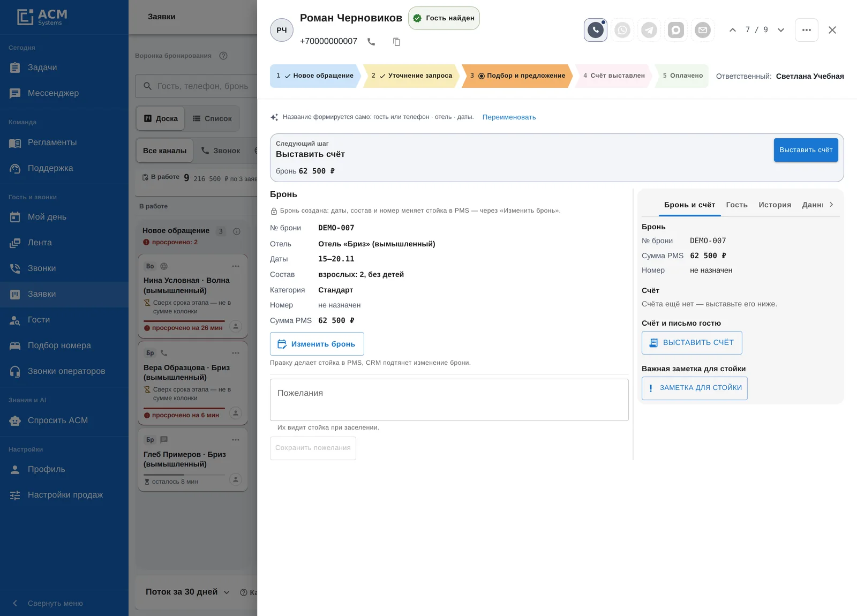Click outlined ВЫСТАВИТЬ СЧЁТ button in side panel
The width and height of the screenshot is (857, 616).
(692, 343)
